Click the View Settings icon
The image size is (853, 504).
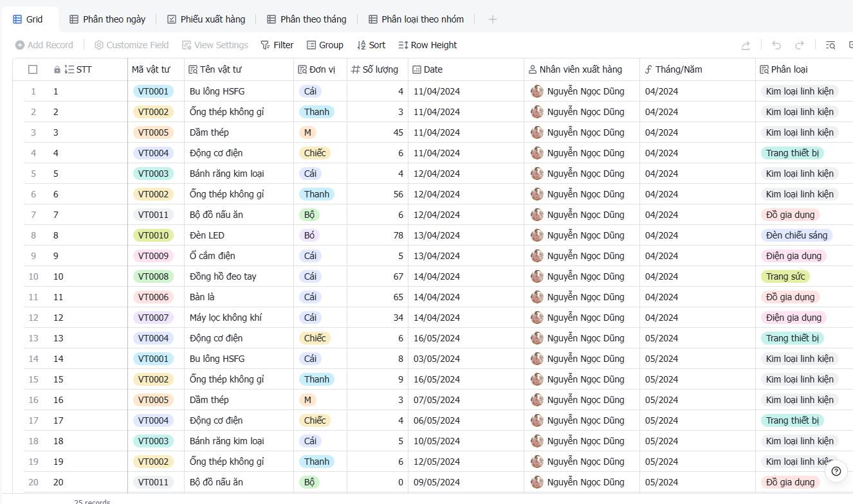coord(187,45)
